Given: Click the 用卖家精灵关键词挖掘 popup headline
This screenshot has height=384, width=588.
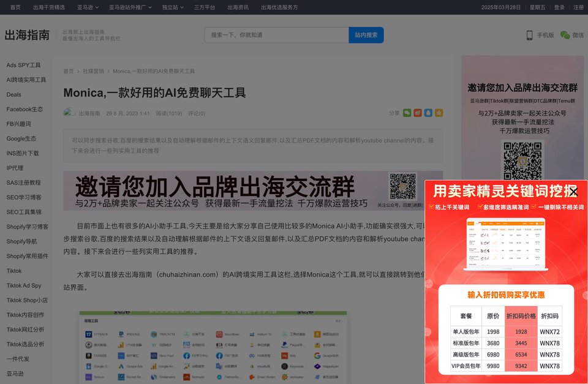Looking at the screenshot, I should pyautogui.click(x=505, y=191).
